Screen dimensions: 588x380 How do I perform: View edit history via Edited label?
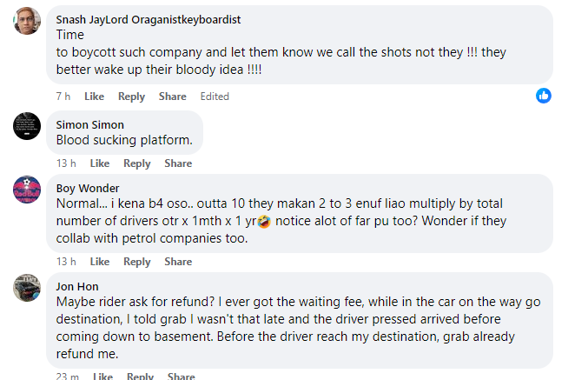[215, 97]
